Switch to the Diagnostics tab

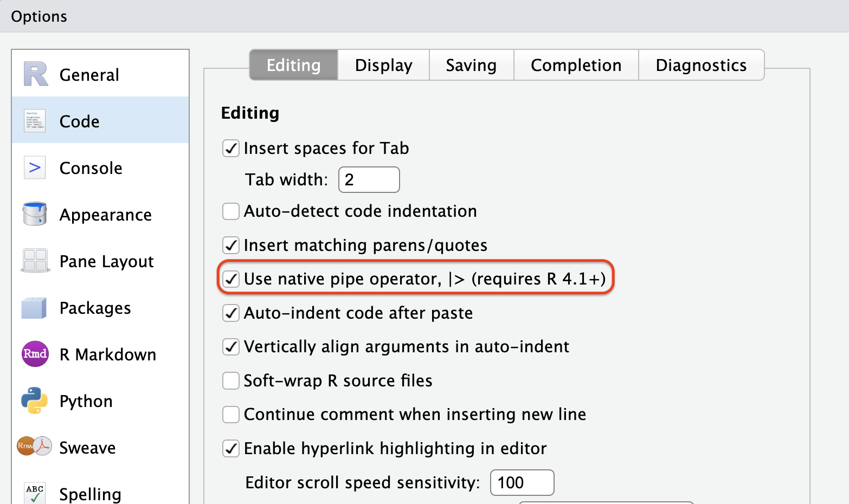click(x=702, y=65)
